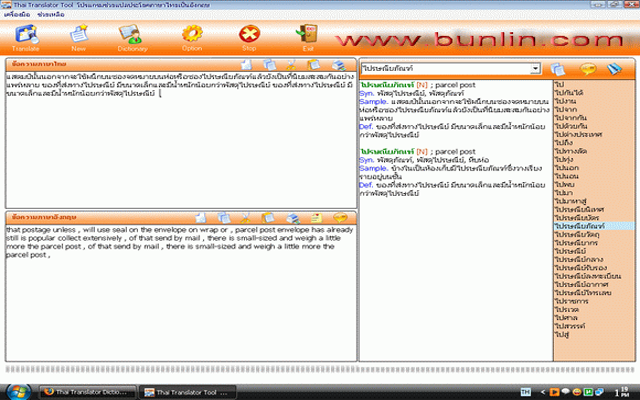Click the striped translation progress bar
This screenshot has height=400, width=640.
320,369
